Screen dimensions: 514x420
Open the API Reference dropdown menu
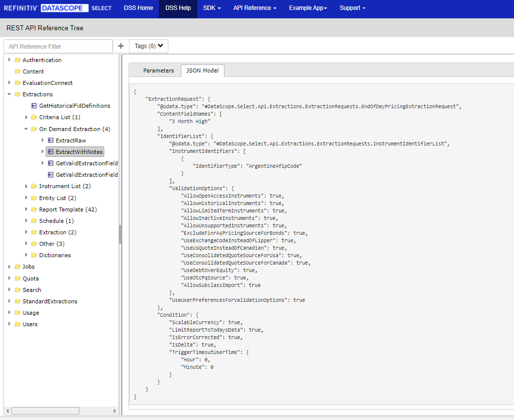point(255,8)
